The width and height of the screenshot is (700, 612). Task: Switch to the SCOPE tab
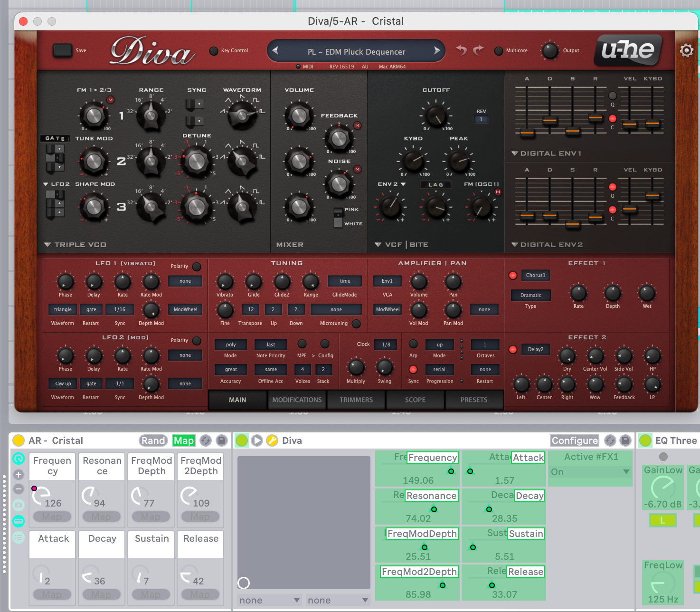(416, 400)
